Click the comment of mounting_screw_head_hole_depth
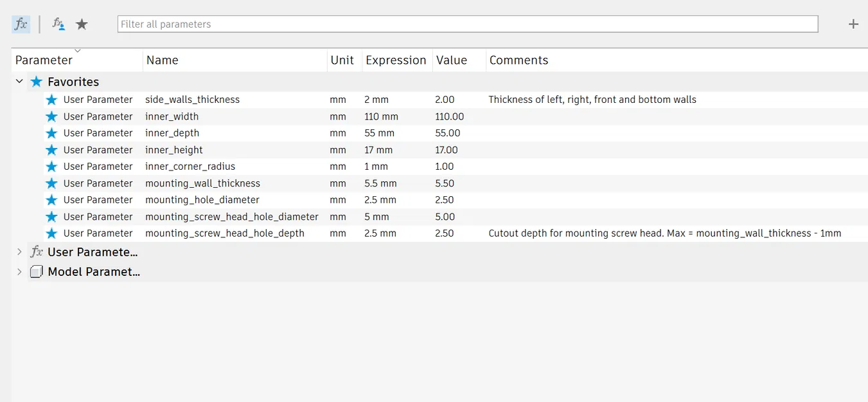 [x=664, y=233]
